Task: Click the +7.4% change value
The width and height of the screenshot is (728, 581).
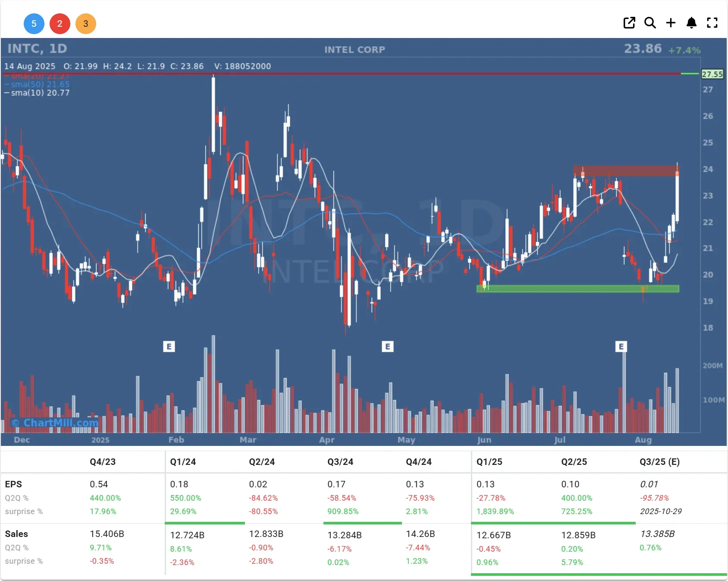Action: pos(684,50)
